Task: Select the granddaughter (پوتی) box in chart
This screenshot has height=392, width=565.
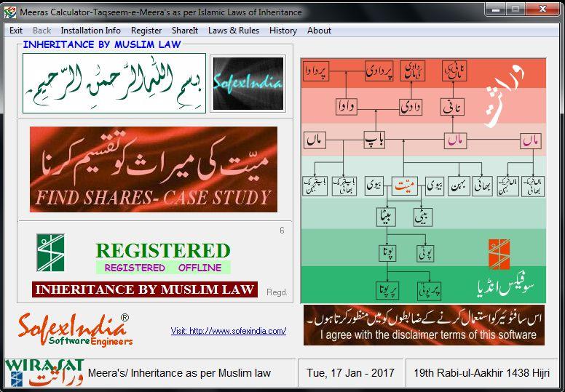Action: tap(425, 253)
